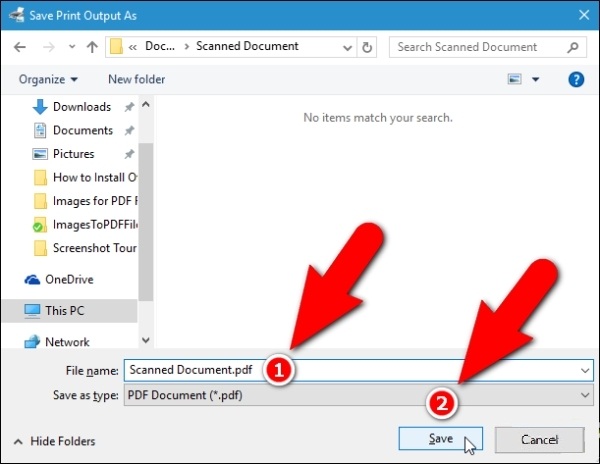Open the Documents quick access folder
Screen dimensions: 600x464
pyautogui.click(x=82, y=130)
